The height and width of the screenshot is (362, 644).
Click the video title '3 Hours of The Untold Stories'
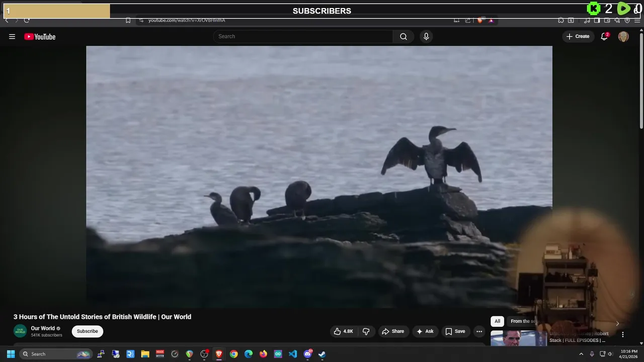(102, 317)
